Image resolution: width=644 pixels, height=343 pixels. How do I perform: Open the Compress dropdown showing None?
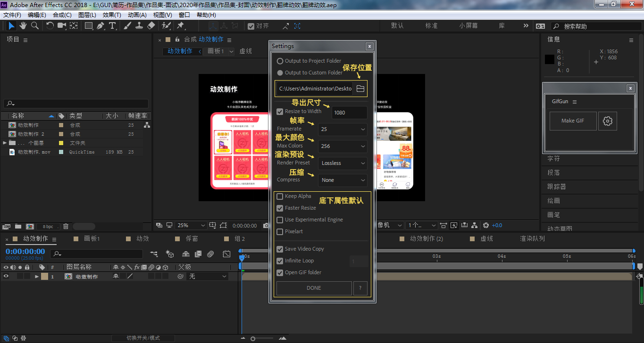[343, 180]
